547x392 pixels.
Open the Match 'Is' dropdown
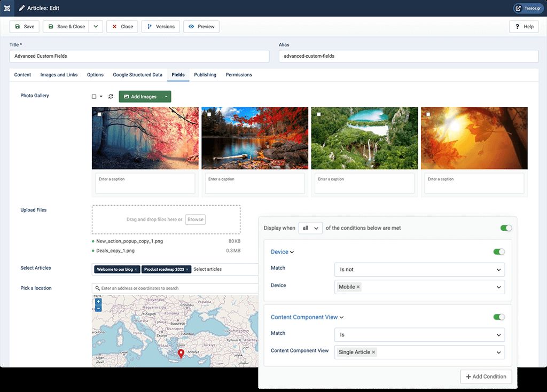tap(420, 335)
